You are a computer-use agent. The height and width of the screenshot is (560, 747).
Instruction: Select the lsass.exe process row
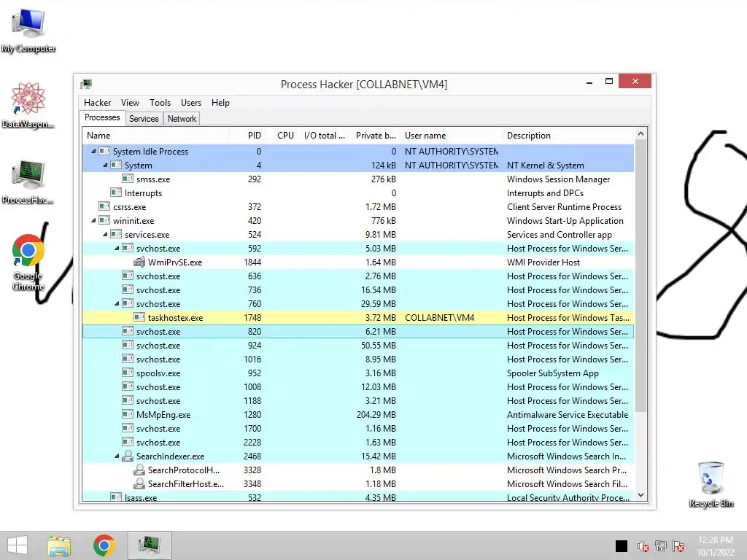(x=358, y=497)
